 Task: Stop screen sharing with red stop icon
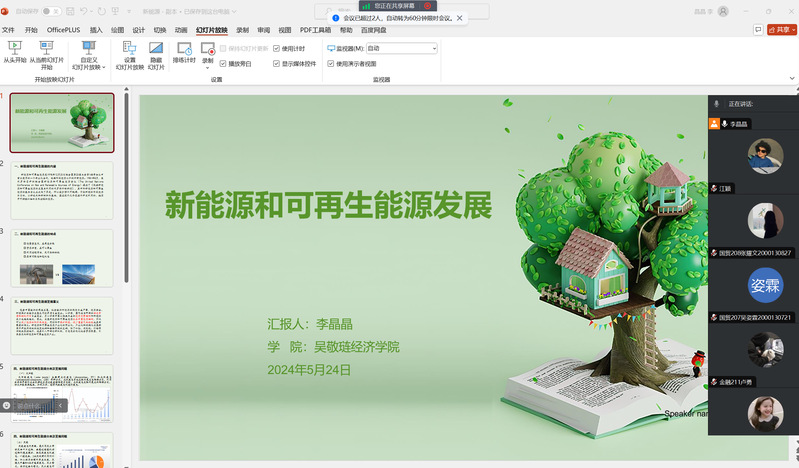[428, 5]
